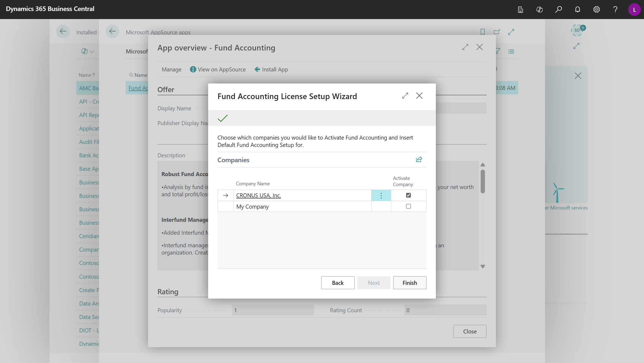Image resolution: width=644 pixels, height=363 pixels.
Task: Bookmark the Microsoft AppSource apps page
Action: (482, 32)
